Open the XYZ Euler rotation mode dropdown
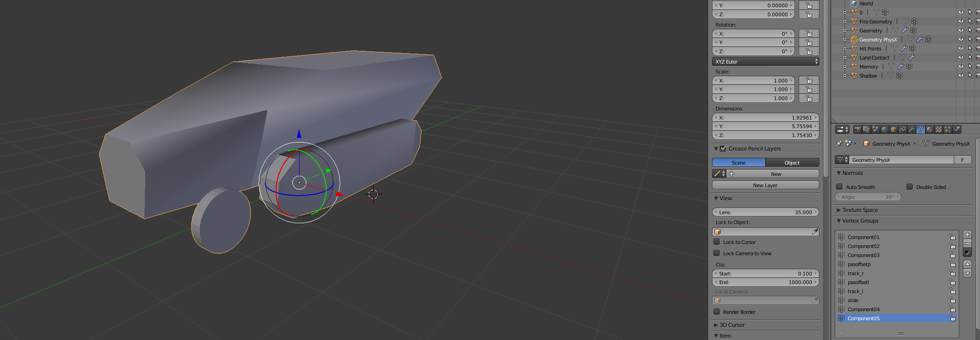 (766, 62)
